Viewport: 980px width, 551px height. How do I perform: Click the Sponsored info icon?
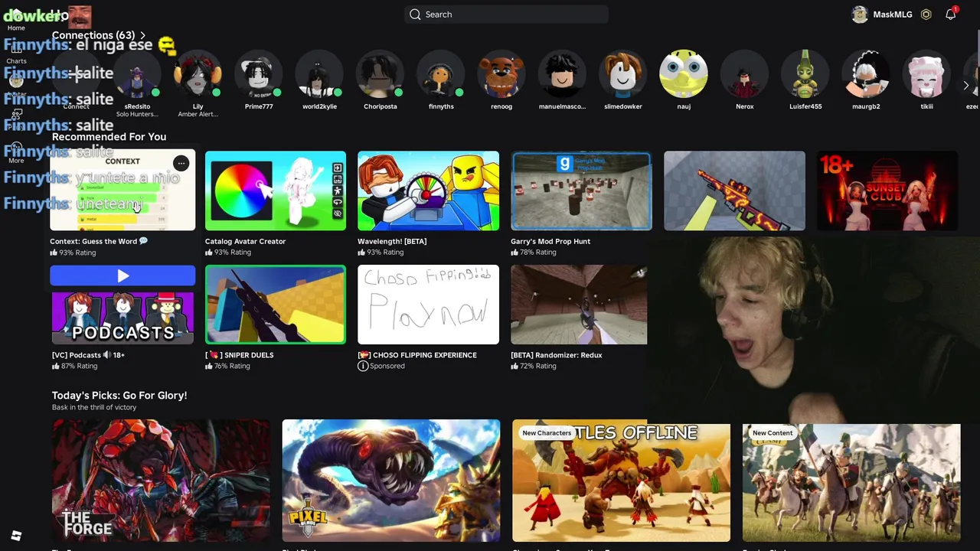tap(363, 366)
